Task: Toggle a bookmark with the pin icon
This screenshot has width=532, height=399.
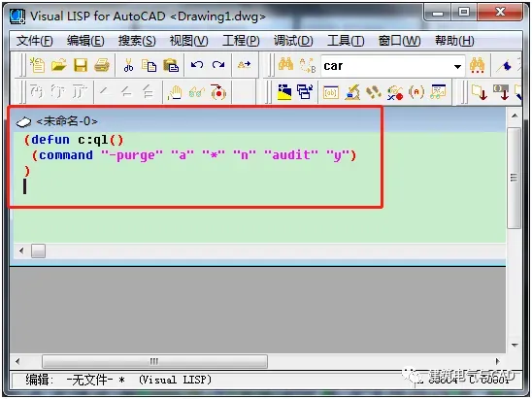Action: point(505,65)
